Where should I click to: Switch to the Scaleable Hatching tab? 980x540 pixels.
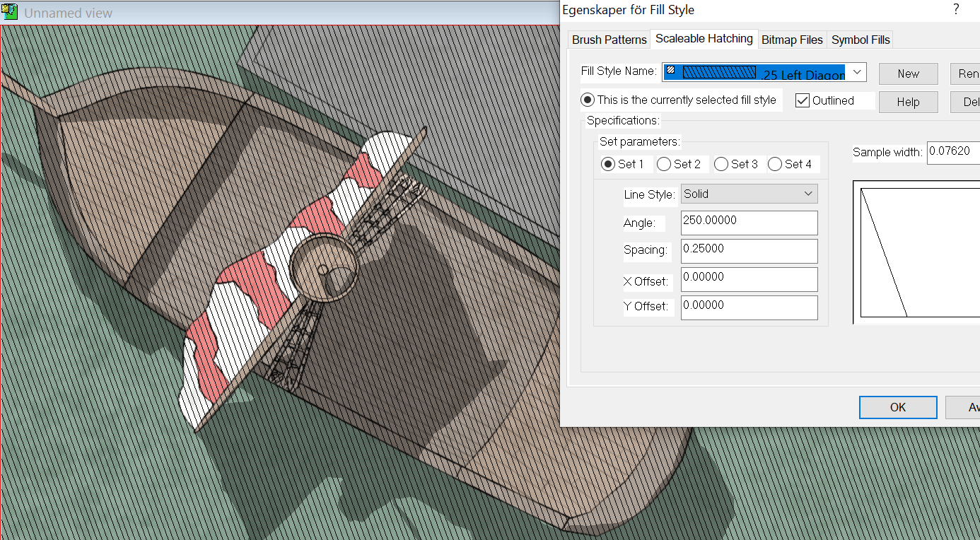coord(704,39)
